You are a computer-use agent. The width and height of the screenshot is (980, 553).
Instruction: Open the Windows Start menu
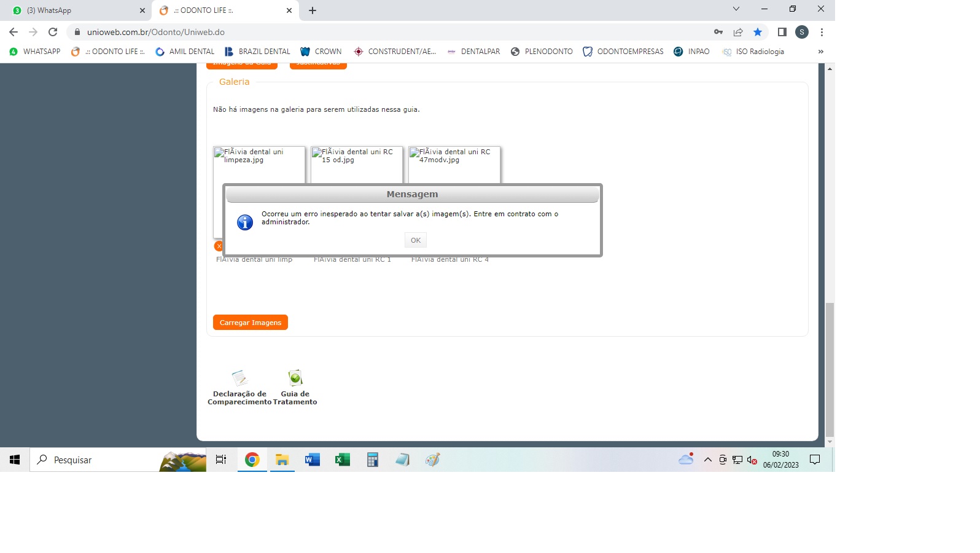pyautogui.click(x=15, y=460)
